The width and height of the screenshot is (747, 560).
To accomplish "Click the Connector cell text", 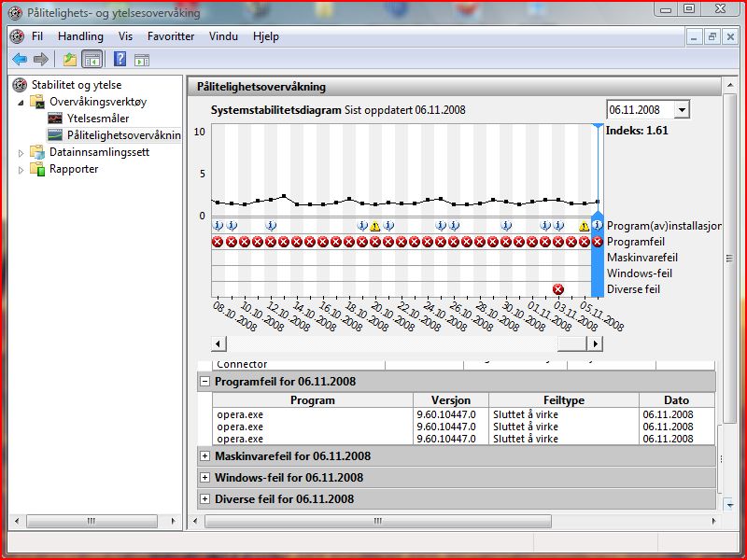I will tap(242, 364).
